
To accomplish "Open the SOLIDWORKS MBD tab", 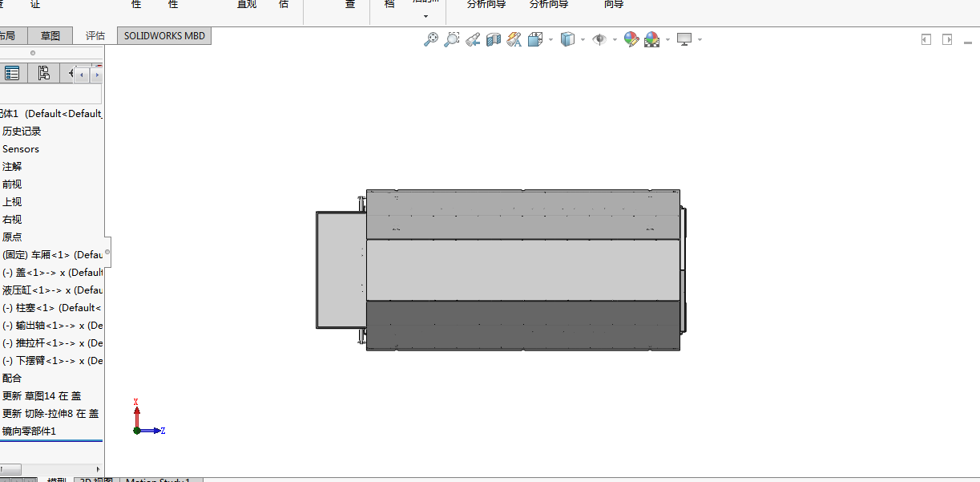I will (164, 35).
